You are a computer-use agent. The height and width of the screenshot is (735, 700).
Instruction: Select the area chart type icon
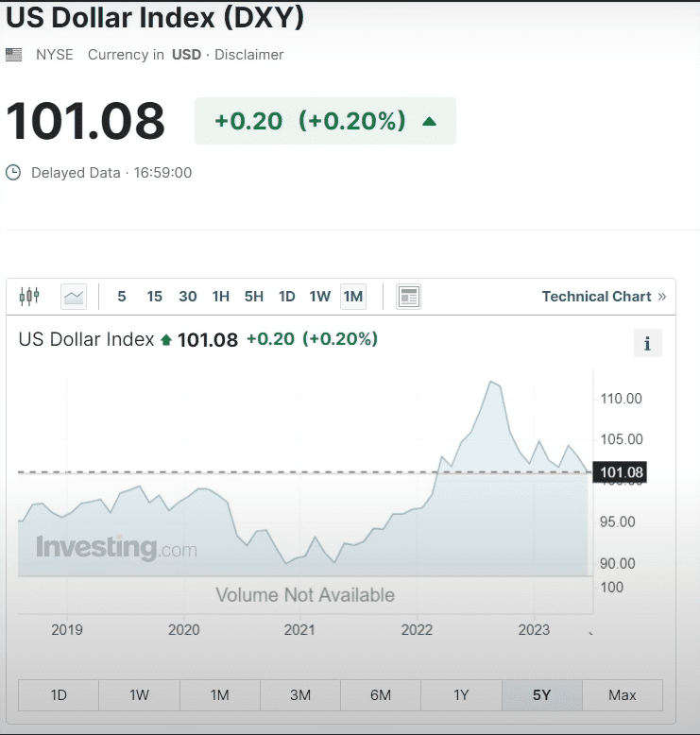74,297
